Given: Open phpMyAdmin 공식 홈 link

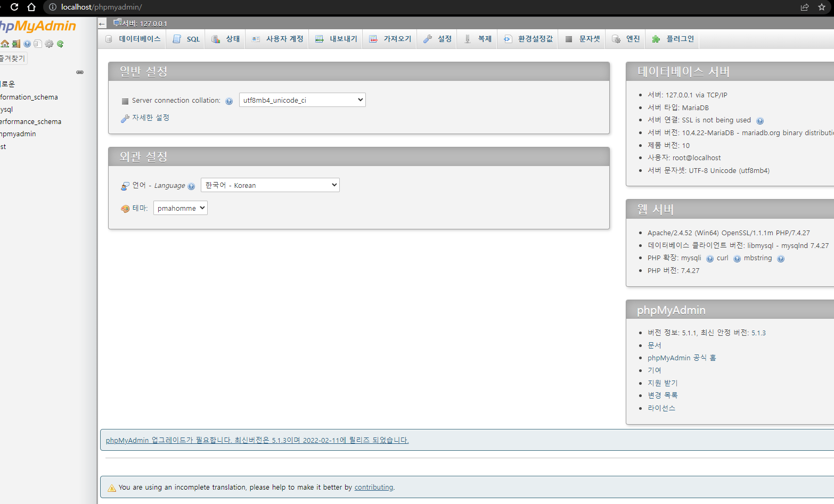Looking at the screenshot, I should click(682, 358).
